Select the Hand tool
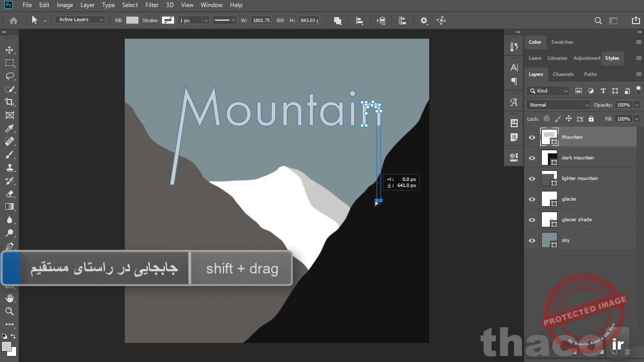Image resolution: width=644 pixels, height=362 pixels. (9, 298)
